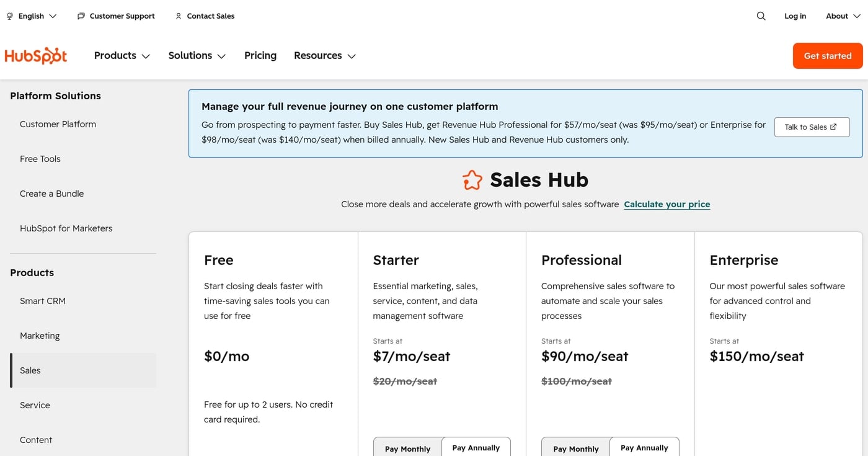Expand the Resources menu

(325, 56)
